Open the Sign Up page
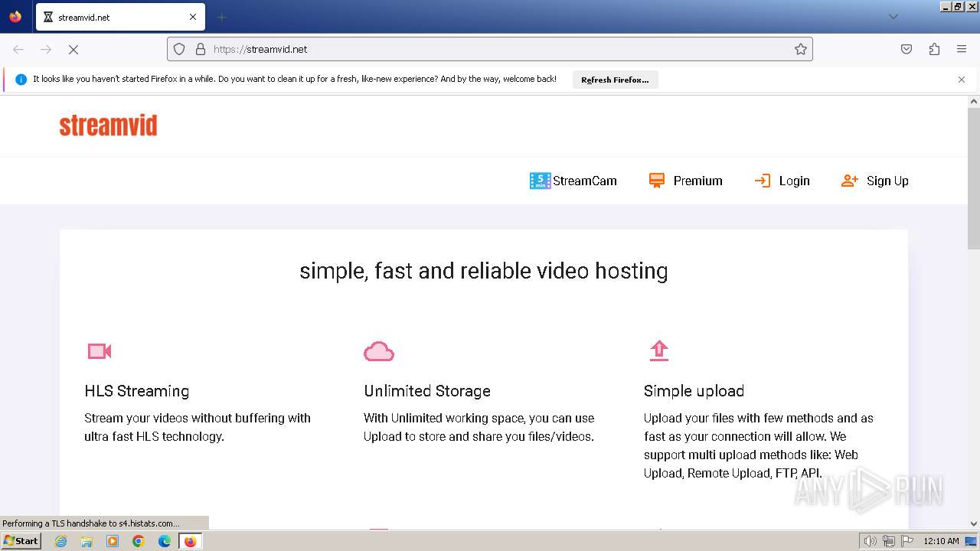The width and height of the screenshot is (980, 551). [874, 181]
